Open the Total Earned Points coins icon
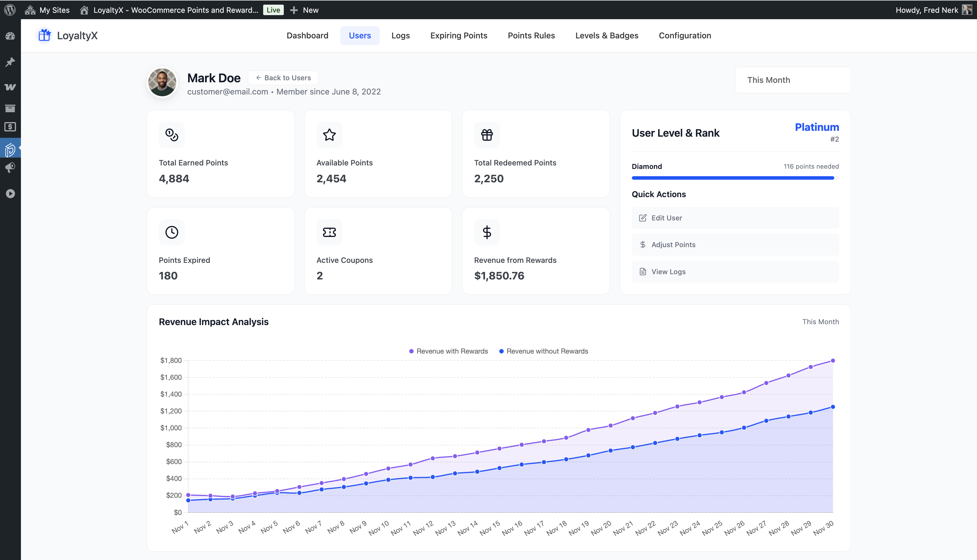 (172, 135)
